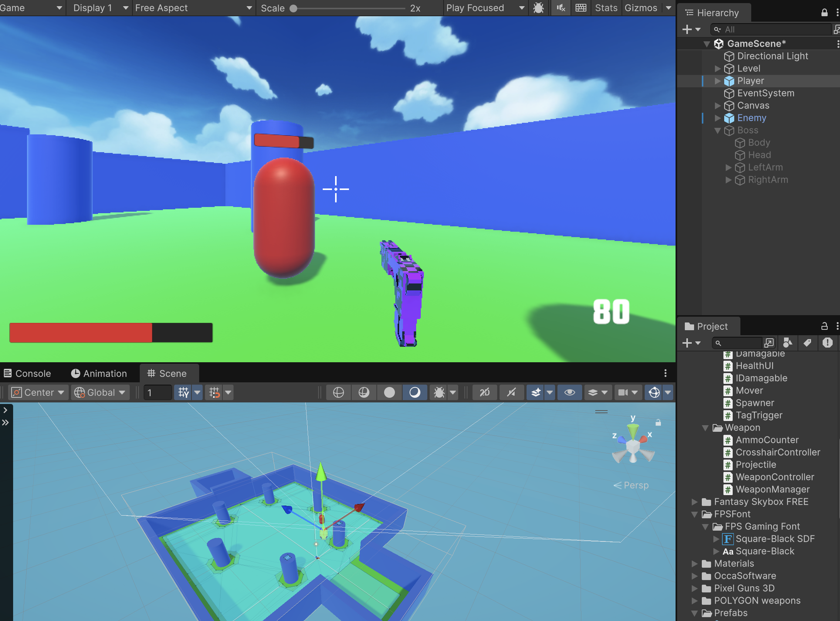Viewport: 840px width, 621px height.
Task: Click the Hierarchy panel lock icon
Action: [824, 13]
